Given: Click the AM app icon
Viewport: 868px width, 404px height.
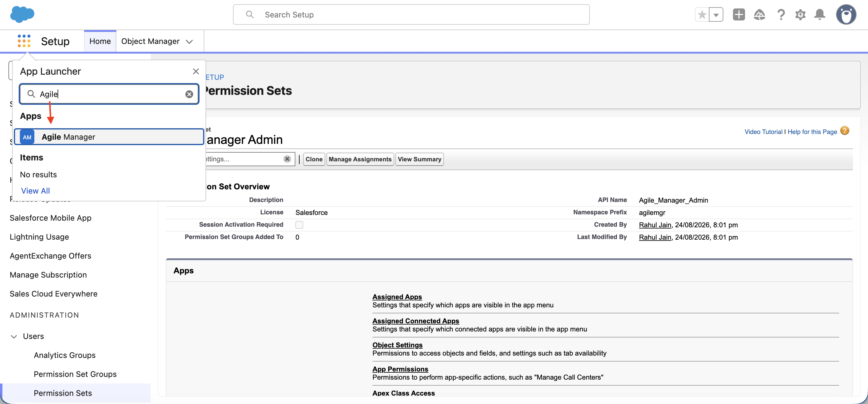Looking at the screenshot, I should click(x=27, y=137).
